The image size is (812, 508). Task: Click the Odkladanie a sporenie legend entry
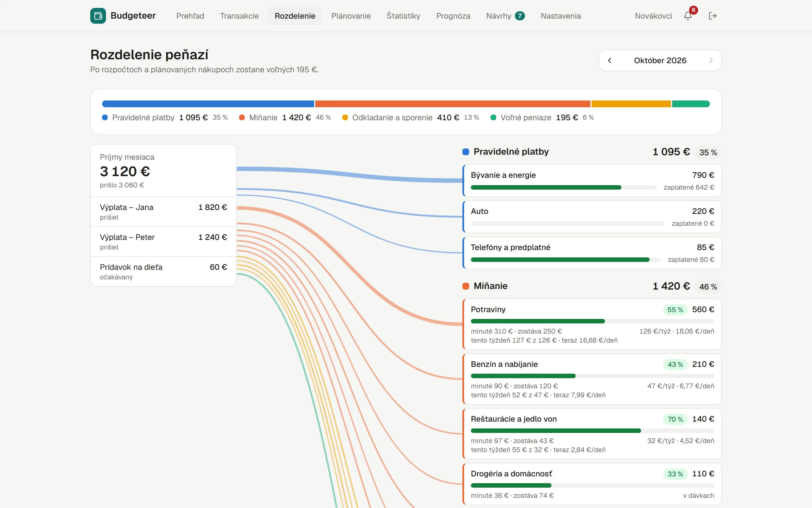coord(410,118)
